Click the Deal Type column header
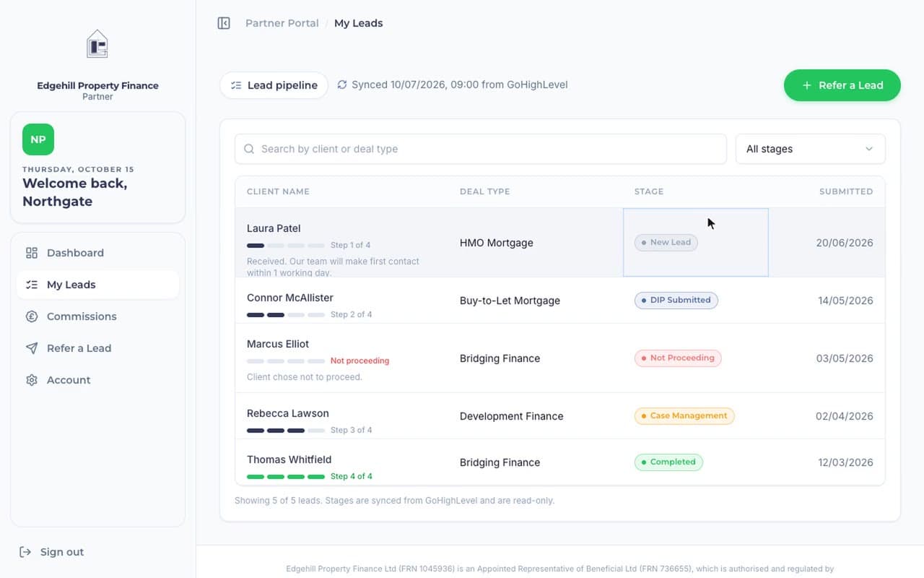This screenshot has width=924, height=578. click(485, 191)
